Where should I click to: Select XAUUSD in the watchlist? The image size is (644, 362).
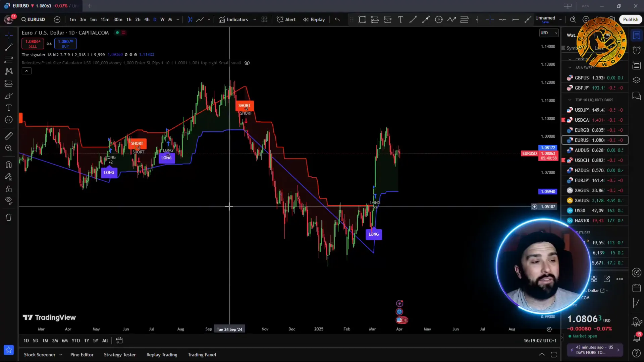point(595,200)
